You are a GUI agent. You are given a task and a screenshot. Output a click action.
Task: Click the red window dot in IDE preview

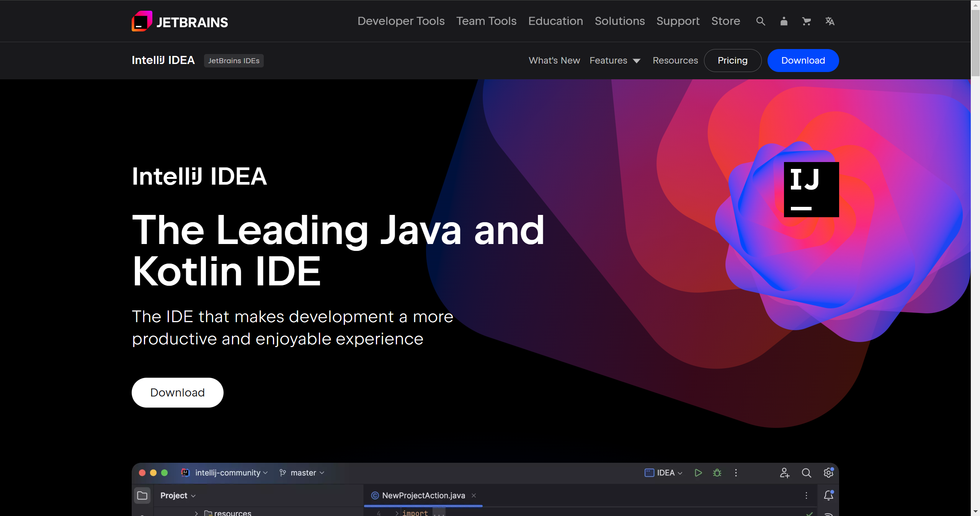click(142, 473)
